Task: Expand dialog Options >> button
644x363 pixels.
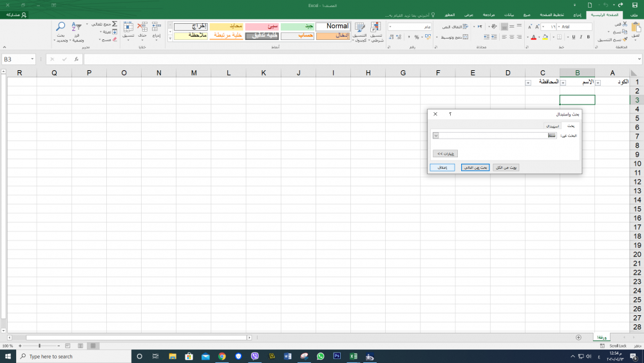Action: pyautogui.click(x=445, y=153)
